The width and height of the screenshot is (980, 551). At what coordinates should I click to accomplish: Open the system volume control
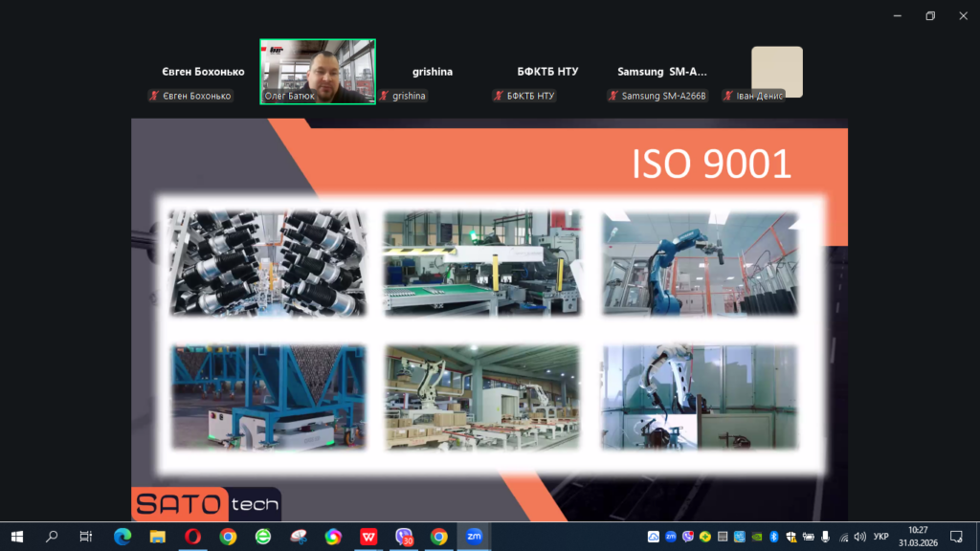[858, 537]
